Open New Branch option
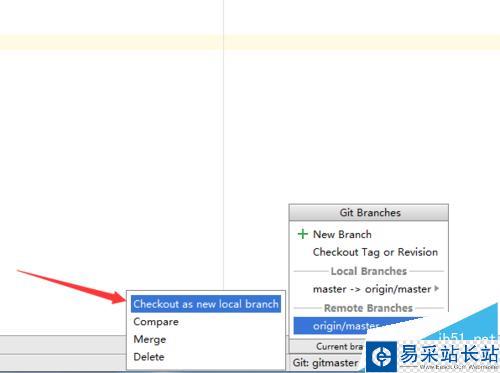500x373 pixels. (x=342, y=234)
